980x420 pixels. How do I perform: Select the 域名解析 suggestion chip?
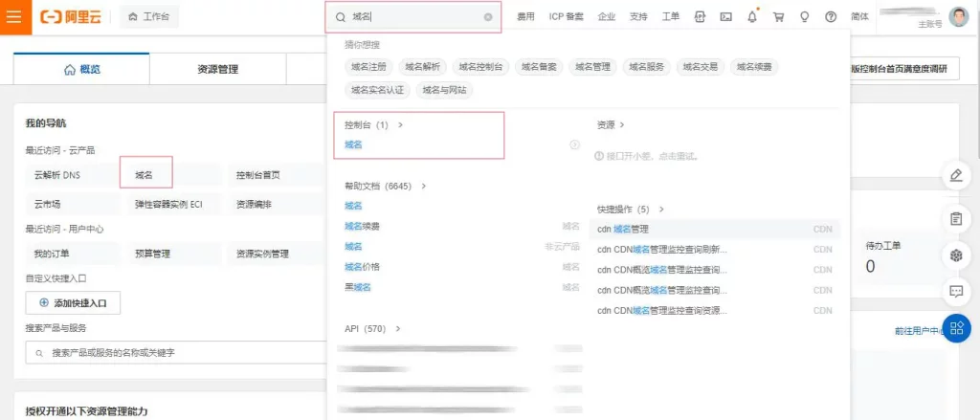click(x=422, y=67)
